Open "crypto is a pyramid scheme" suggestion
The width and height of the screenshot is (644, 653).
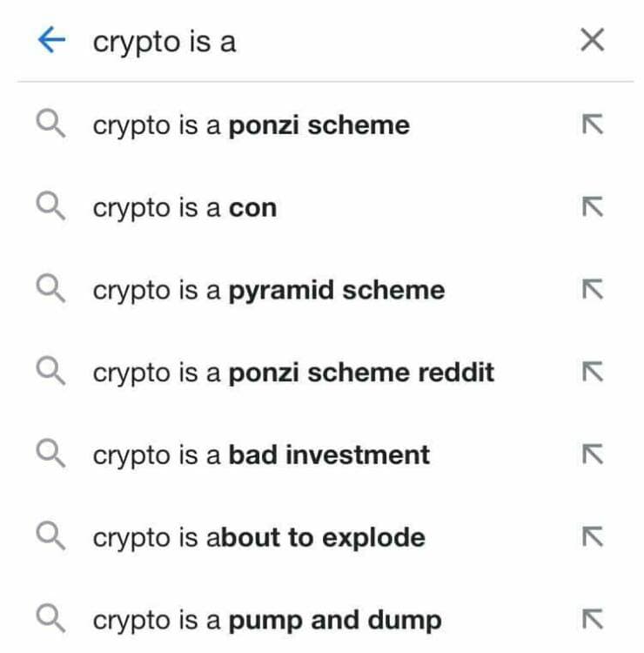pyautogui.click(x=268, y=290)
